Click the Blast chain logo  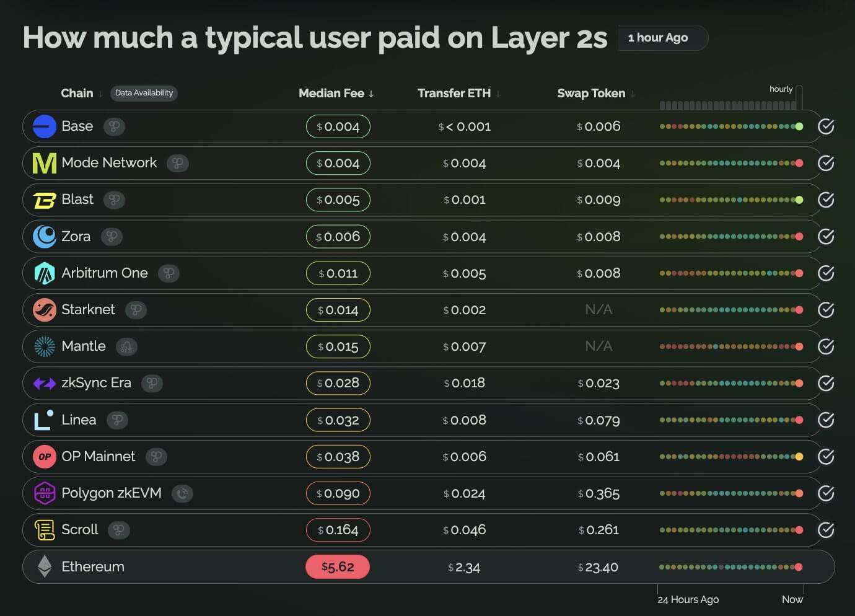[x=45, y=200]
